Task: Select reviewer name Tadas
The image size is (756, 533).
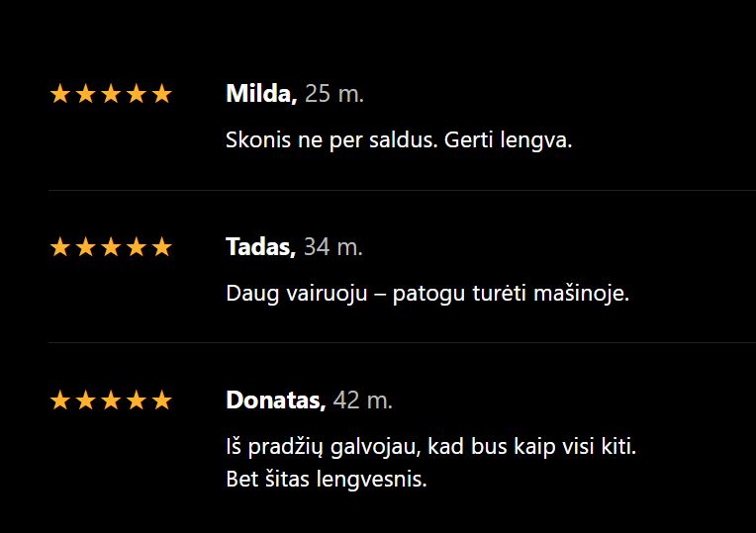Action: tap(260, 246)
